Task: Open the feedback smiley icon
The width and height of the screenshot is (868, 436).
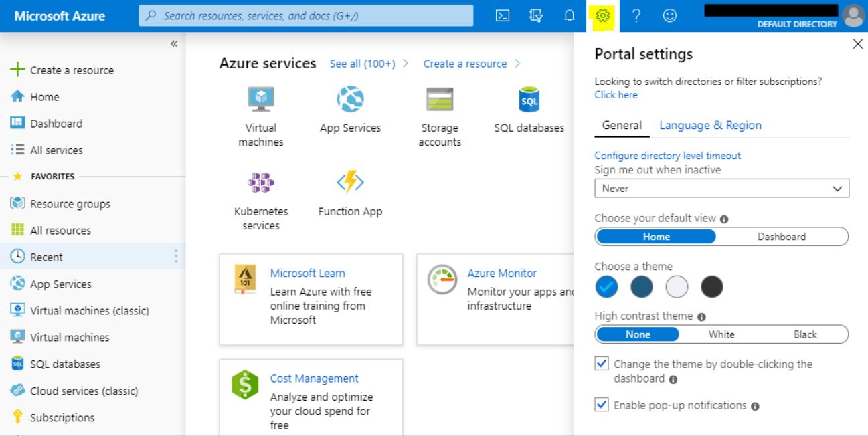Action: [x=670, y=16]
